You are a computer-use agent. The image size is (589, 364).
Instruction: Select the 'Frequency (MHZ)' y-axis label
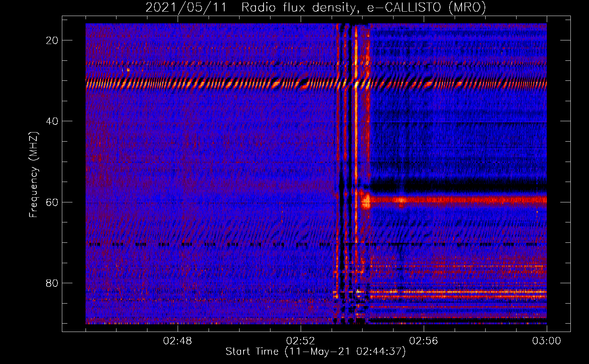click(x=33, y=175)
